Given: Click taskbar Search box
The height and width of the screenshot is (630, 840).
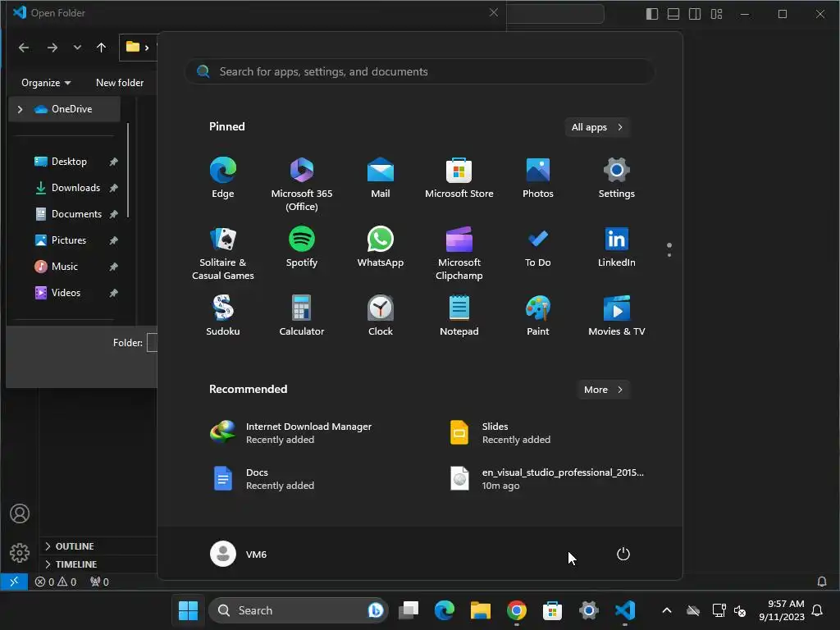Looking at the screenshot, I should [298, 610].
